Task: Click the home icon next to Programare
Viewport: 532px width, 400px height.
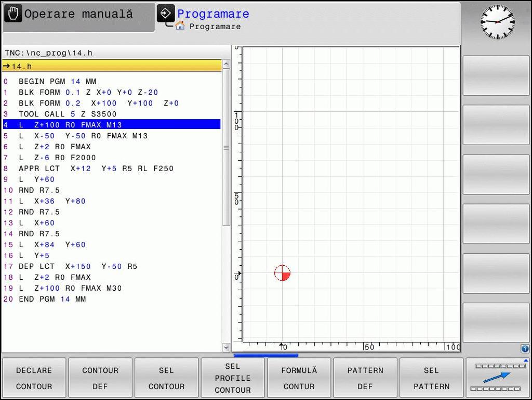Action: (x=180, y=26)
